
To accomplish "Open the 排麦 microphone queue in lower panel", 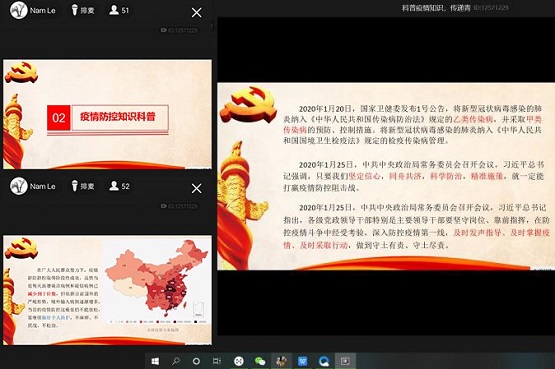I will pyautogui.click(x=83, y=186).
